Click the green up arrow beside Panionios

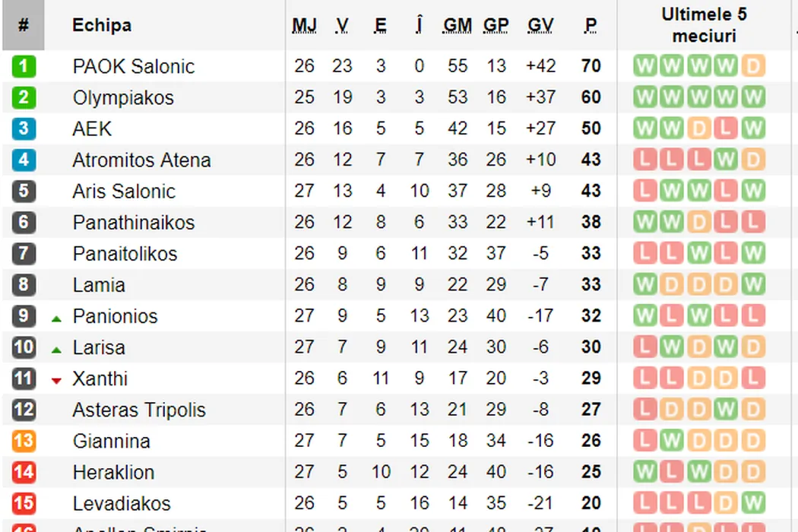tap(56, 318)
